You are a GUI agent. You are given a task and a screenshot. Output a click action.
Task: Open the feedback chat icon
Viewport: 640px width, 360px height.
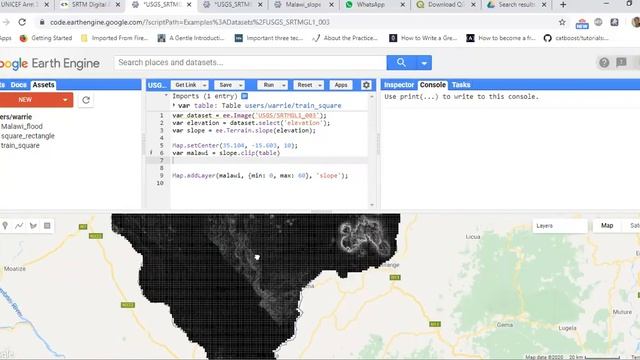click(x=621, y=62)
